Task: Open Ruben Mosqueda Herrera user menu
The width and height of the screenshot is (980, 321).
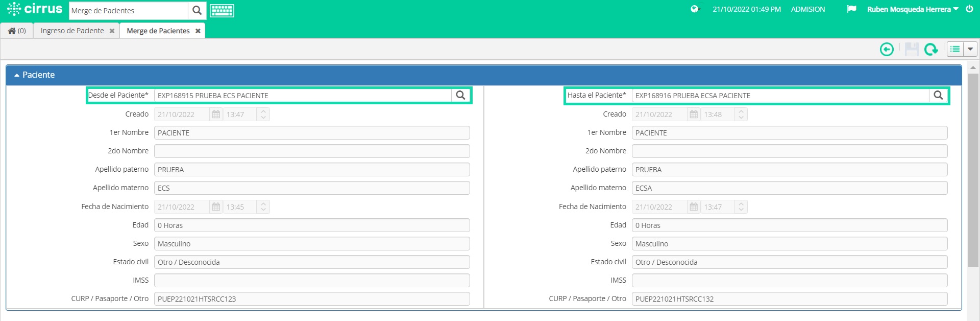Action: pyautogui.click(x=913, y=9)
